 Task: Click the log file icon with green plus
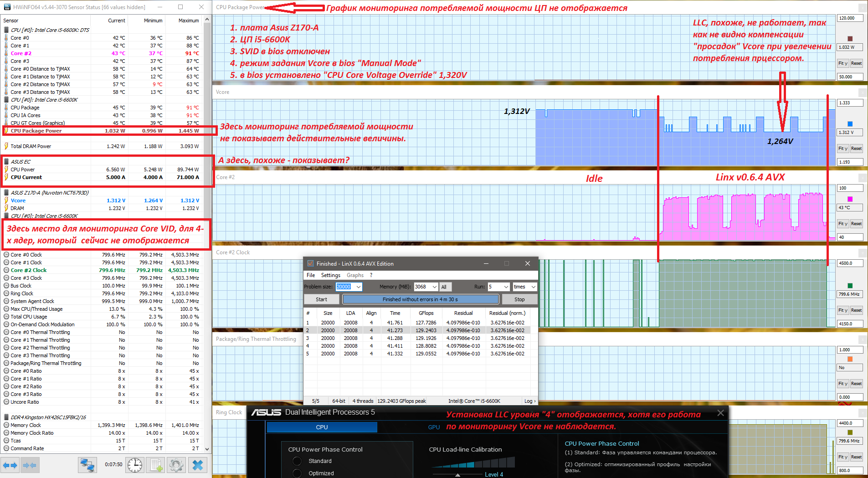[156, 465]
